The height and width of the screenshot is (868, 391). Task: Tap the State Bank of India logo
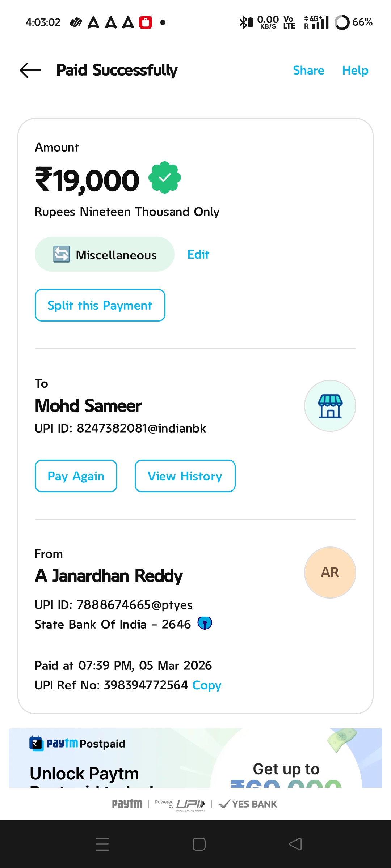[x=205, y=623]
